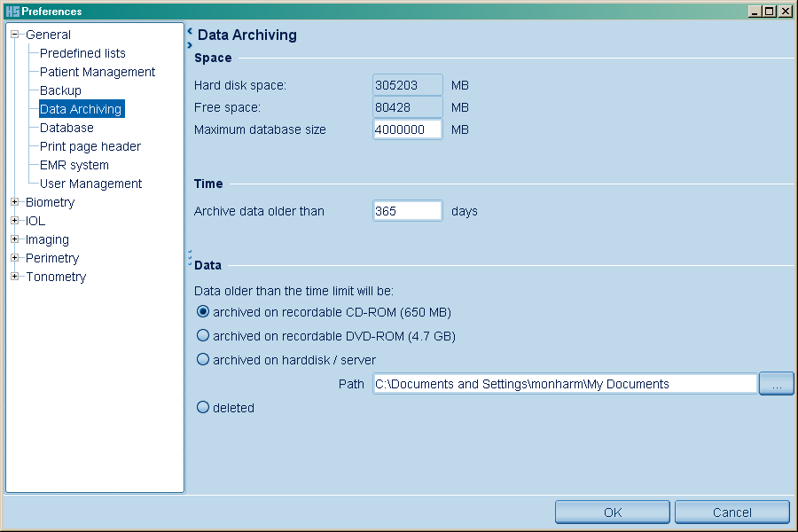Click the splitter collapse arrows near panel top
The image size is (798, 532).
[x=190, y=37]
